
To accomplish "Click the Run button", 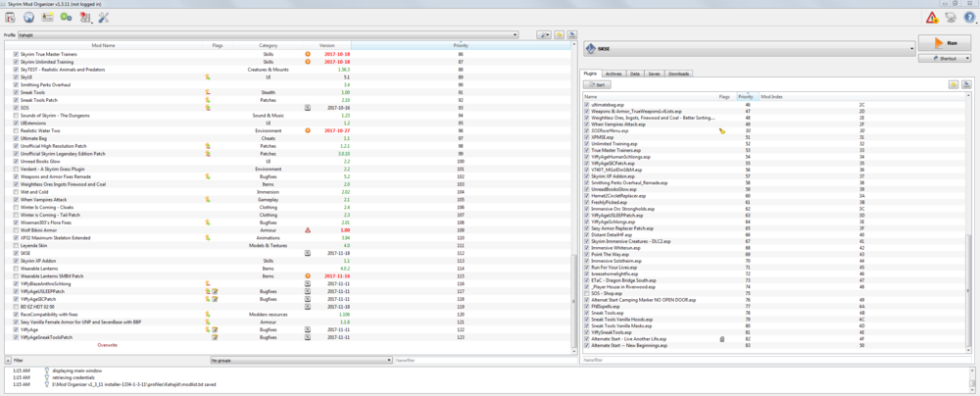I will coord(947,43).
